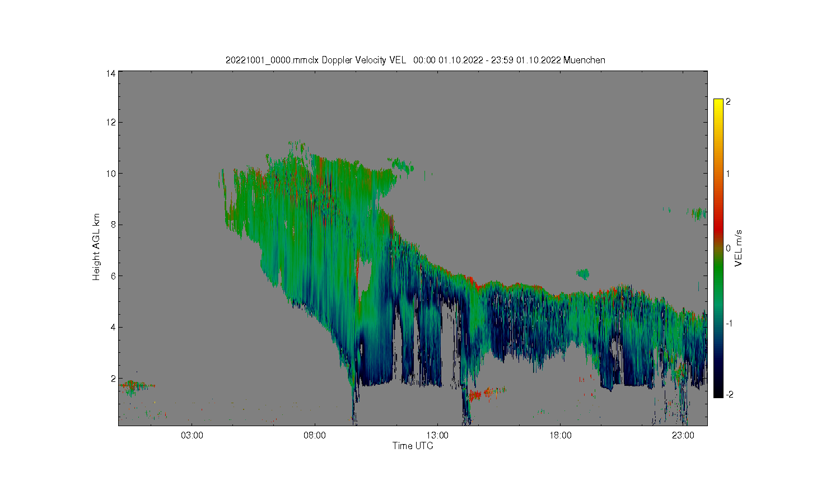Viewport: 840px width, 504px height.
Task: Click the height tick label 12
Action: click(111, 122)
